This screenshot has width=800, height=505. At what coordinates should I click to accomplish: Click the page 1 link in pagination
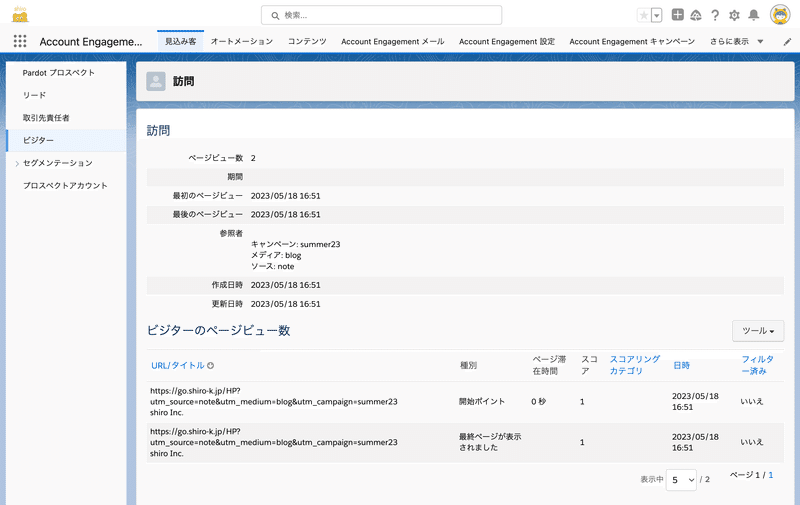770,475
